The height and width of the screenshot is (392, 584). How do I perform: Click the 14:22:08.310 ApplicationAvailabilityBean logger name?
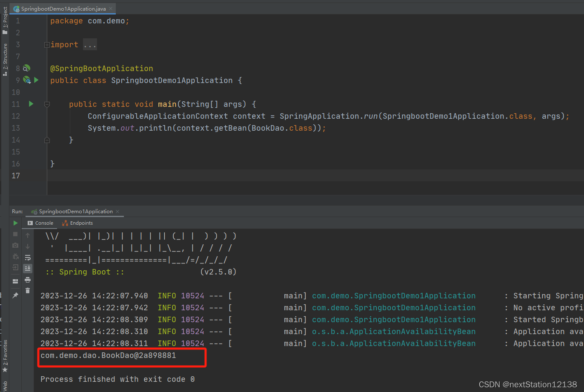pyautogui.click(x=394, y=332)
